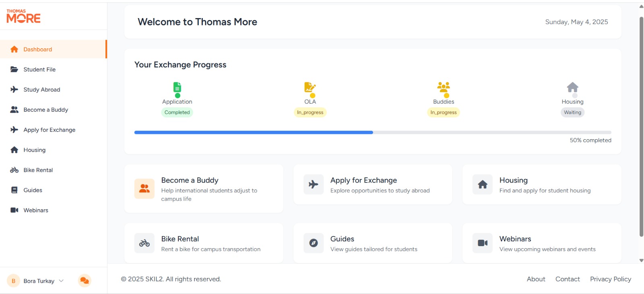Click the Completed status badge
The width and height of the screenshot is (644, 294).
tap(177, 112)
